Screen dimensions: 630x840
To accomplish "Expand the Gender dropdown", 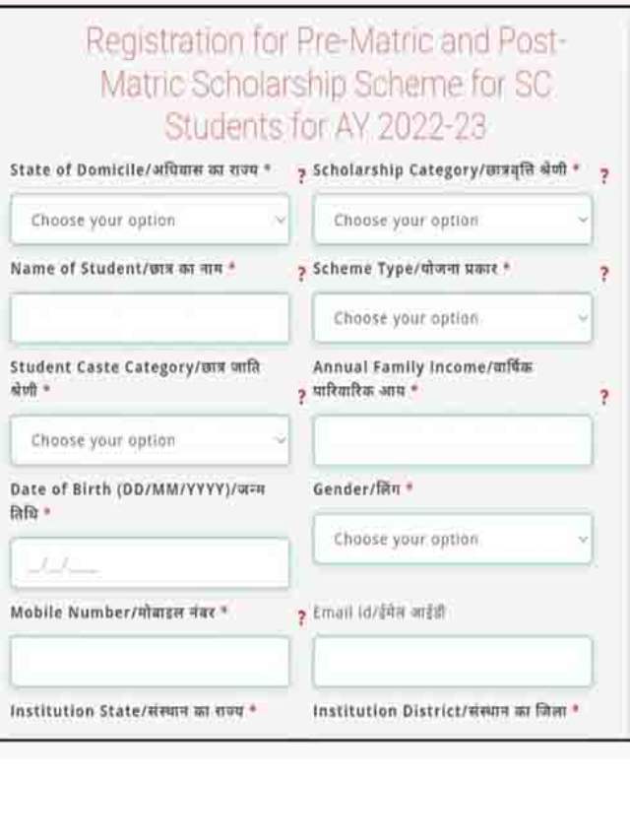I will tap(453, 539).
